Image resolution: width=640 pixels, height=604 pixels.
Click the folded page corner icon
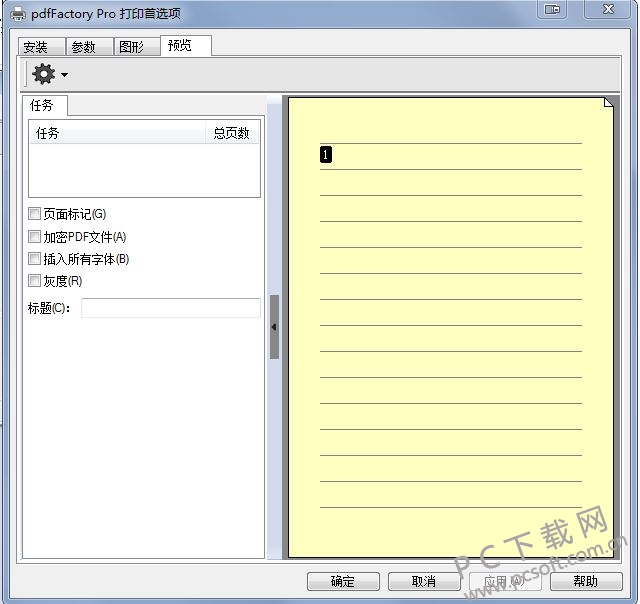(x=609, y=102)
